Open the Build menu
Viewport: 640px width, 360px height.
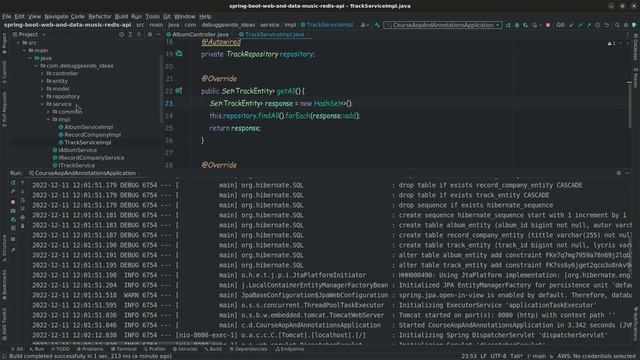click(x=121, y=16)
